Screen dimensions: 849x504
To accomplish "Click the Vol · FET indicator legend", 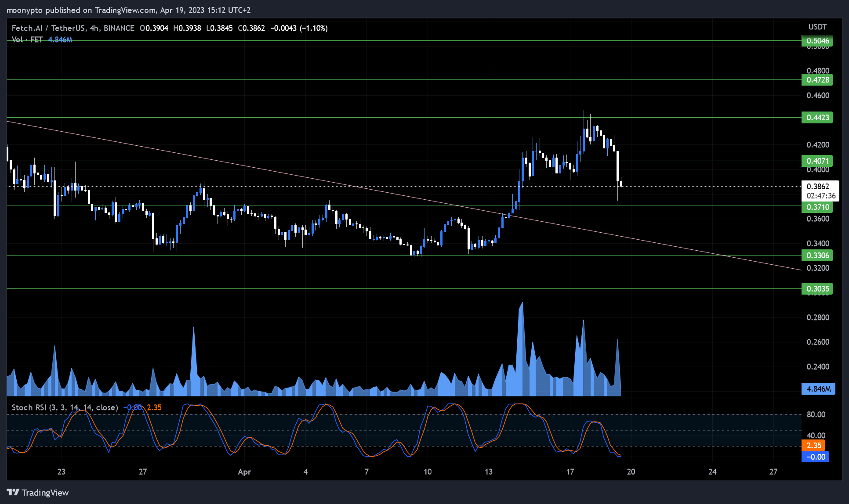I will (x=27, y=40).
